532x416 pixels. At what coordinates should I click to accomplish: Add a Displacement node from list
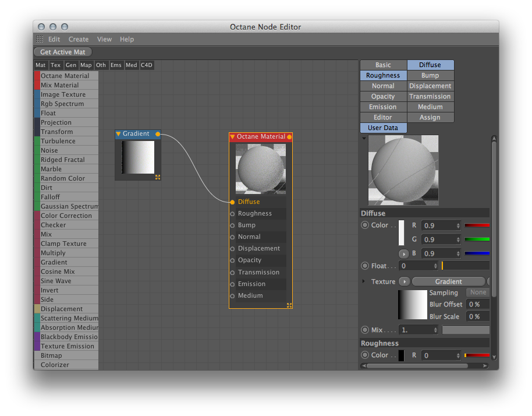(66, 309)
